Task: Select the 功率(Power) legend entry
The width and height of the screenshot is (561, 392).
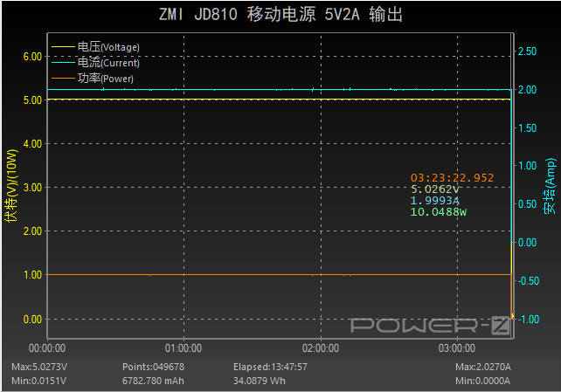Action: pyautogui.click(x=93, y=79)
